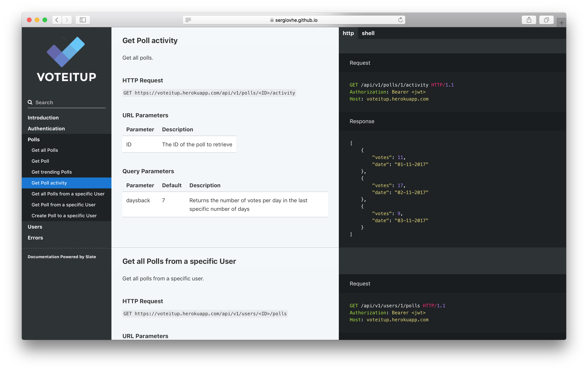Expand the Users section in sidebar
588x371 pixels.
point(35,227)
